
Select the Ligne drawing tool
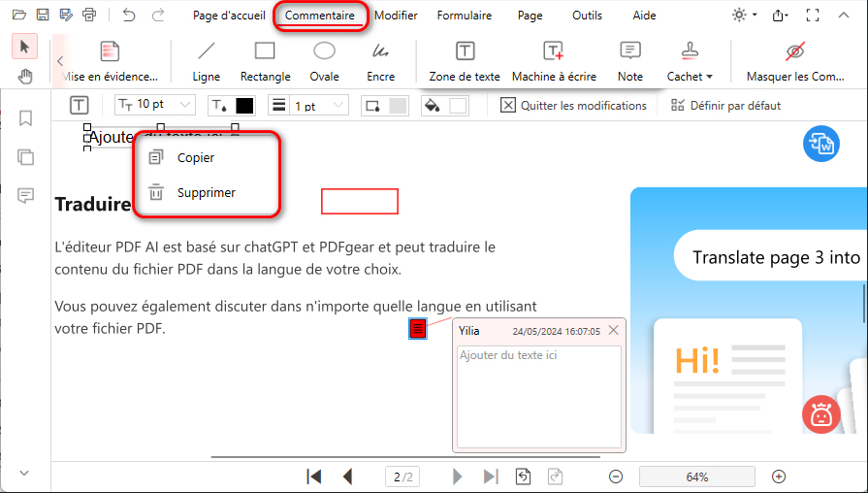[x=206, y=61]
